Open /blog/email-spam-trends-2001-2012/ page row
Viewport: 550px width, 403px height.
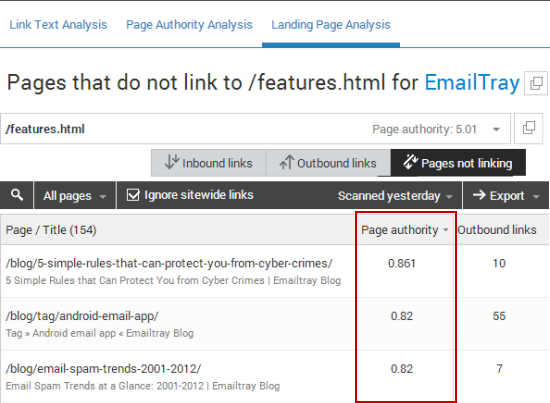[x=103, y=369]
